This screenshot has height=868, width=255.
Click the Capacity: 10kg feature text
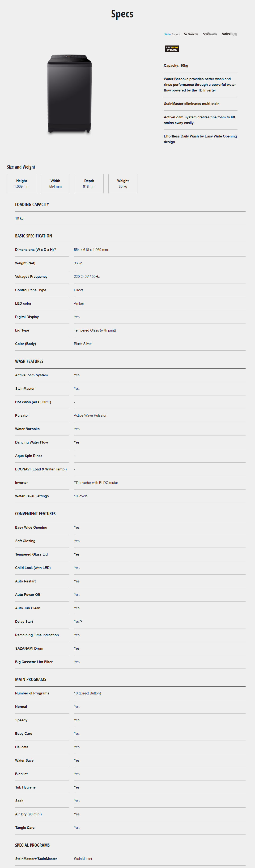[176, 66]
